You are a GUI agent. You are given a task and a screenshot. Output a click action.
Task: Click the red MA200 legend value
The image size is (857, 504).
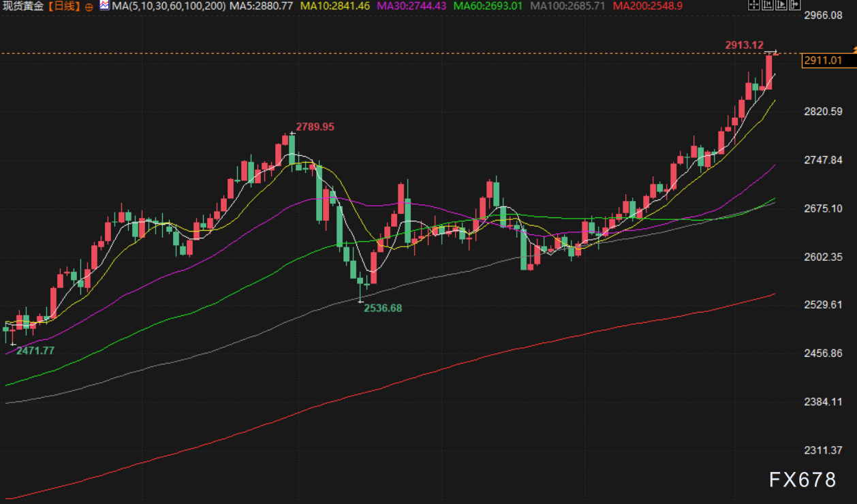[647, 6]
